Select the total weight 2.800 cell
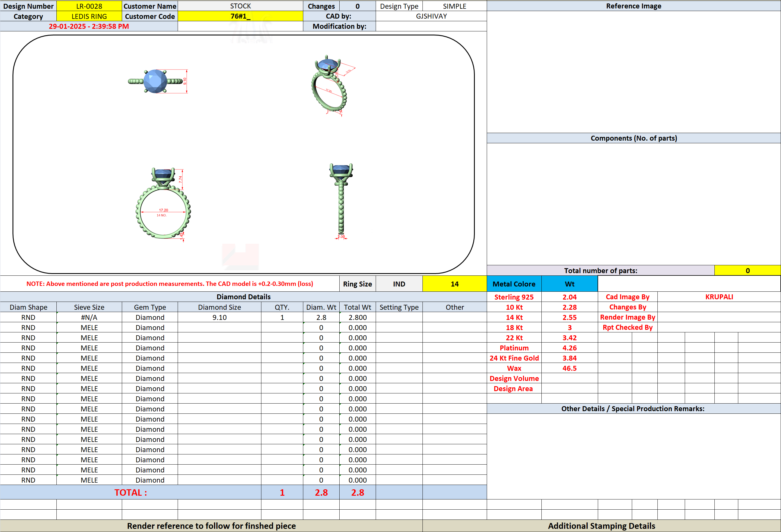This screenshot has width=781, height=532. (x=358, y=317)
